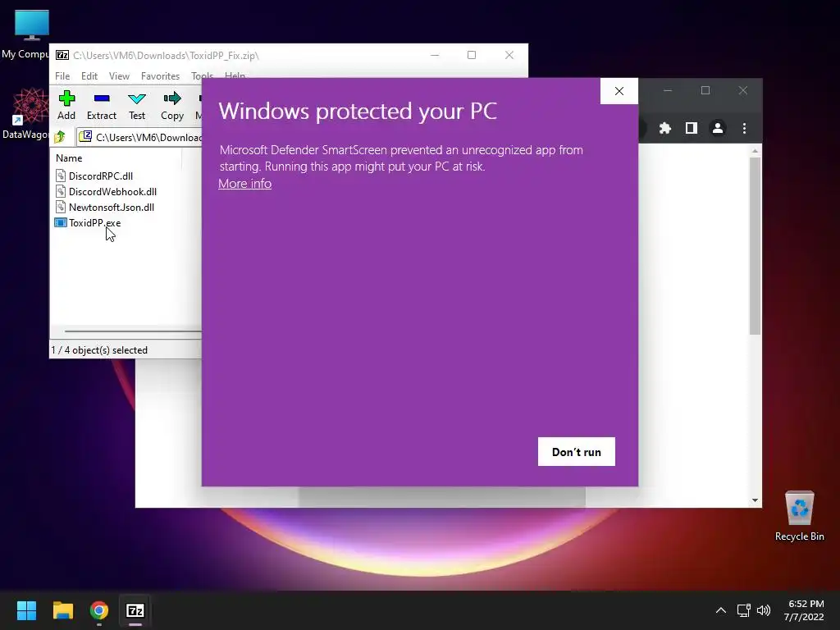Open the View menu in 7-Zip

tap(119, 76)
